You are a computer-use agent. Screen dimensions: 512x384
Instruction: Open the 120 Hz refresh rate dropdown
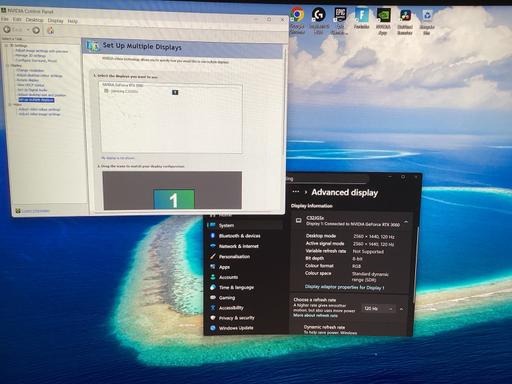click(378, 309)
